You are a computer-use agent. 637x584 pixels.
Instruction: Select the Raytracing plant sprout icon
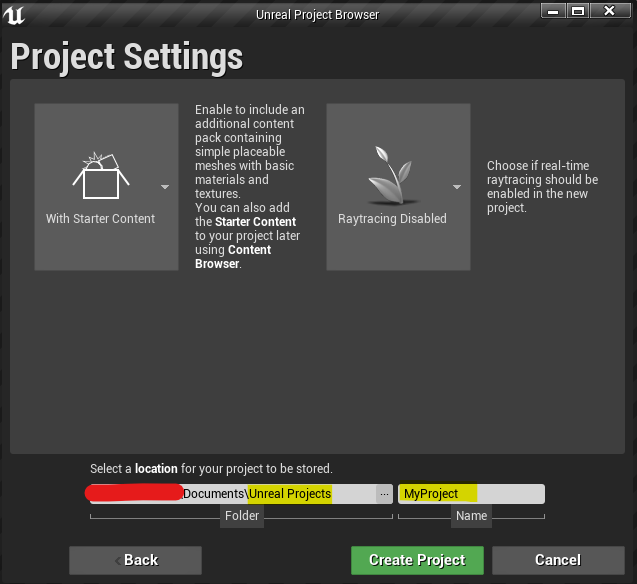coord(392,177)
